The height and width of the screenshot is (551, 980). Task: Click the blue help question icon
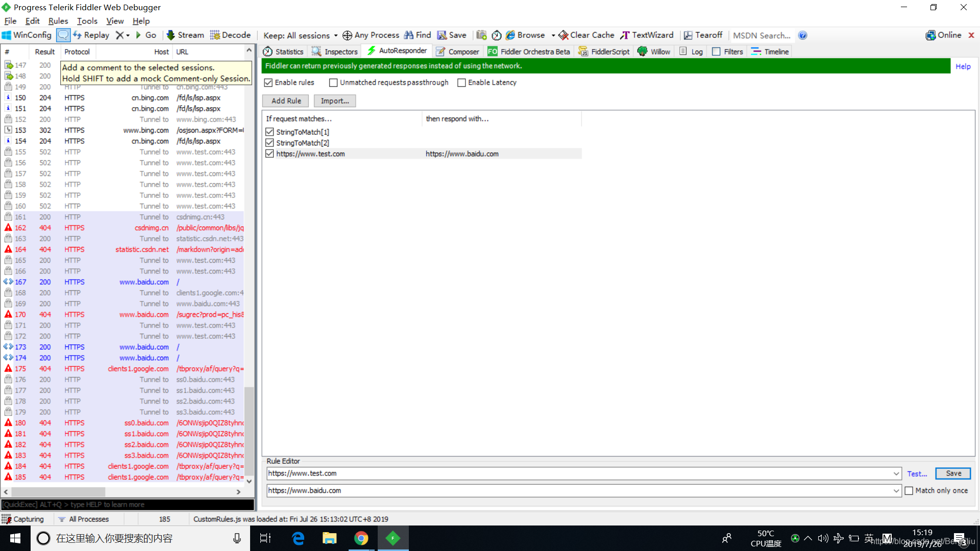[x=802, y=35]
